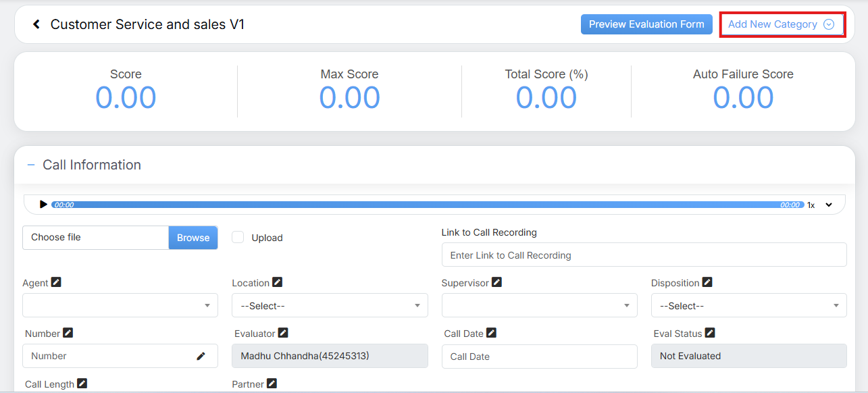Click the edit icon next to Eval Status
Image resolution: width=868 pixels, height=393 pixels.
710,333
